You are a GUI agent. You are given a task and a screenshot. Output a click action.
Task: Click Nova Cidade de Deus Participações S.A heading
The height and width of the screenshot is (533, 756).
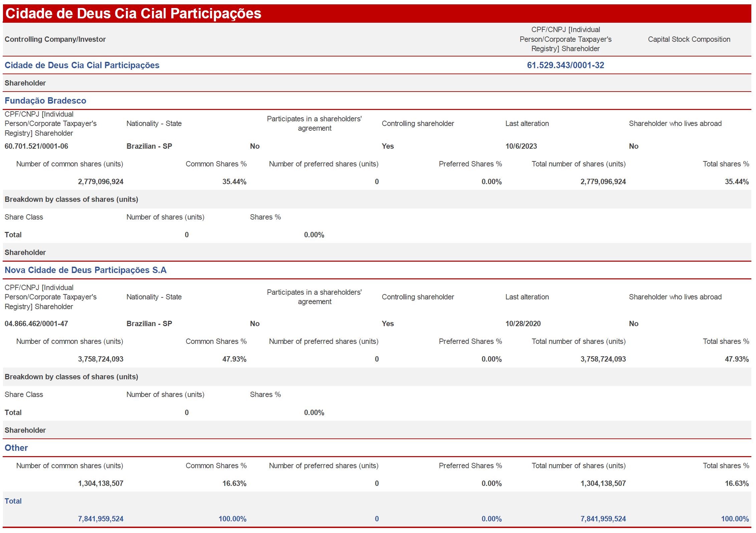coord(85,270)
